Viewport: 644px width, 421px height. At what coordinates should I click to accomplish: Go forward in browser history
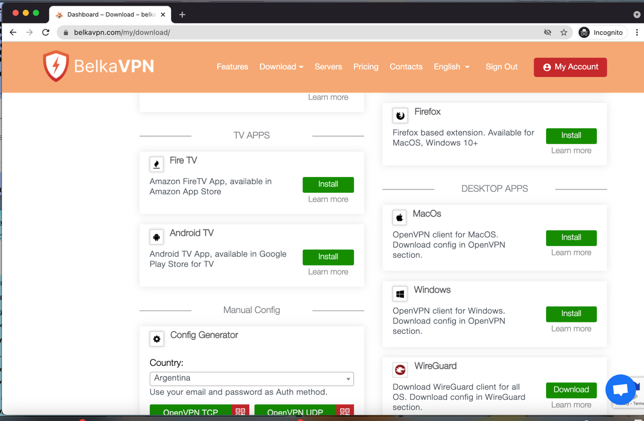(29, 32)
